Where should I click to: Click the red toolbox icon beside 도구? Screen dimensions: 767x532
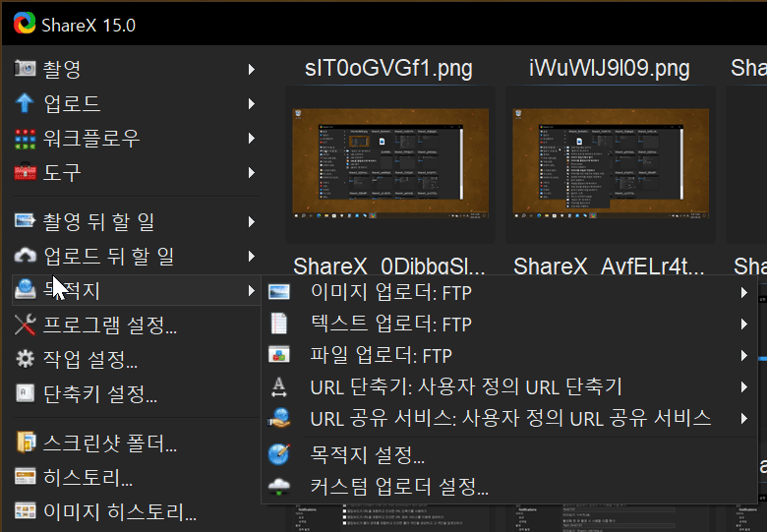click(x=25, y=173)
